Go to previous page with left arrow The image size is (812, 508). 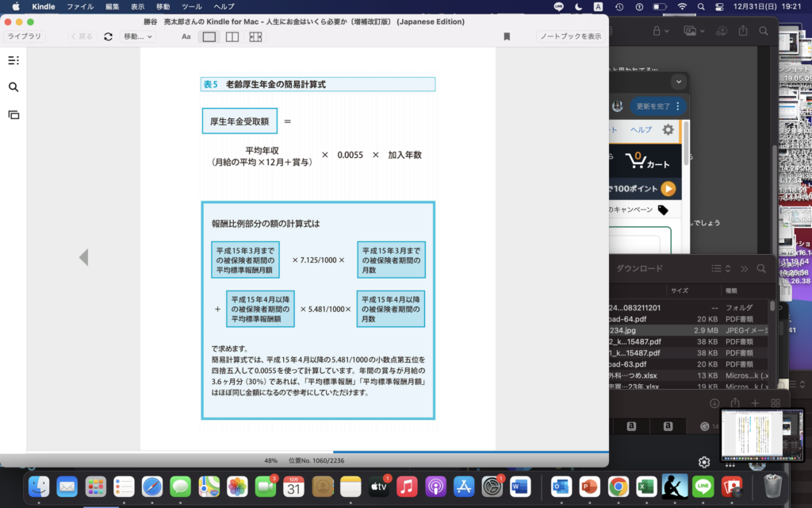click(83, 257)
